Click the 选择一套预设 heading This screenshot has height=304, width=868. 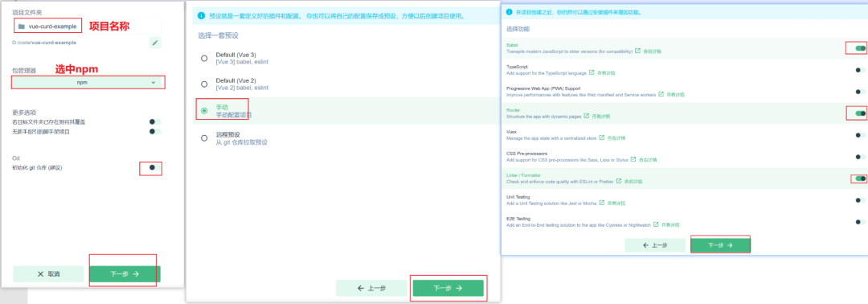point(218,35)
